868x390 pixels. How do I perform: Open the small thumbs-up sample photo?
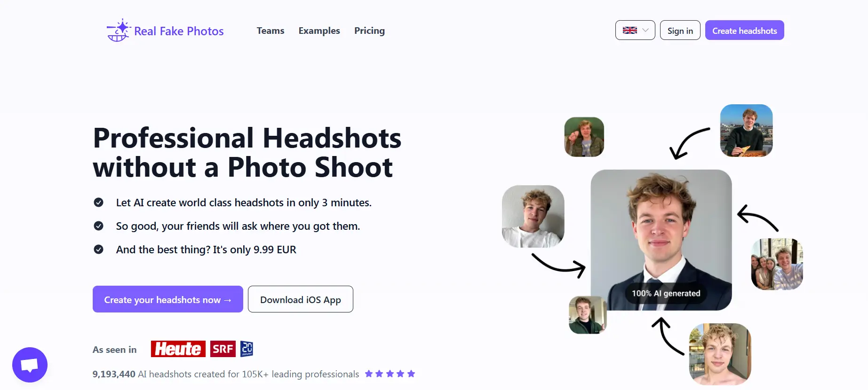pyautogui.click(x=587, y=315)
